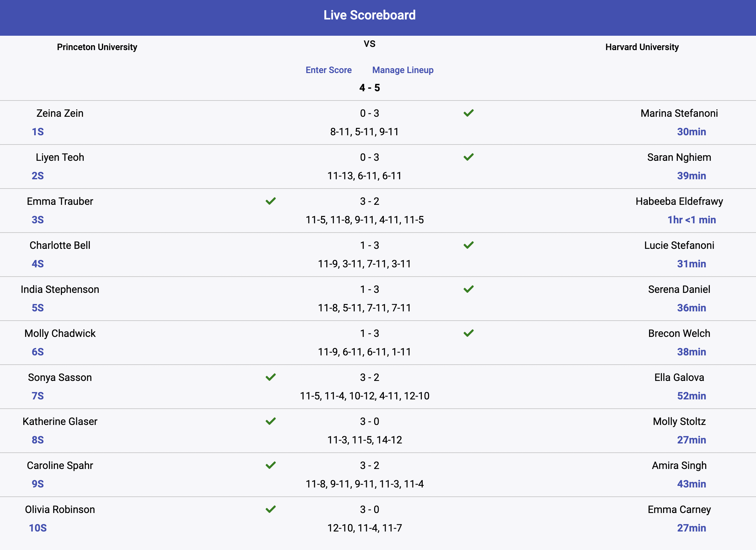Click the checkmark for the Serena Daniel match
Viewport: 756px width, 550px height.
(468, 289)
